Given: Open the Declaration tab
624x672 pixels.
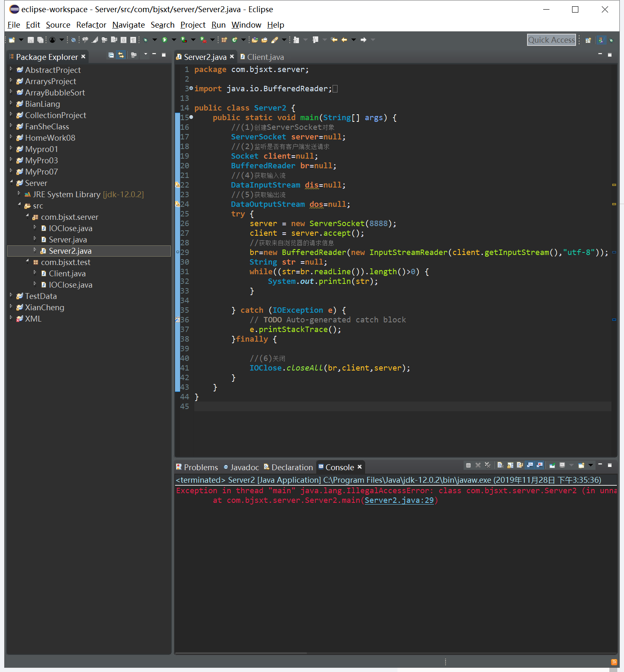Looking at the screenshot, I should tap(288, 467).
